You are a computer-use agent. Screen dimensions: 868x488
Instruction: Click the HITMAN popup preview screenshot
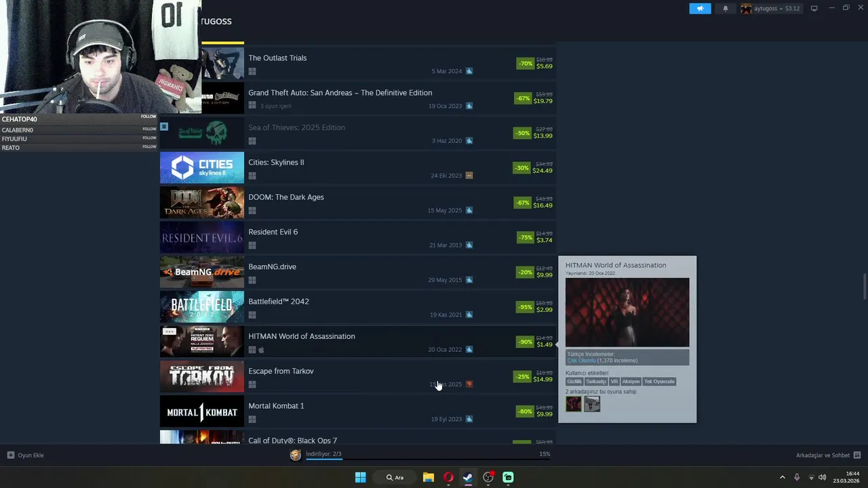pos(627,312)
